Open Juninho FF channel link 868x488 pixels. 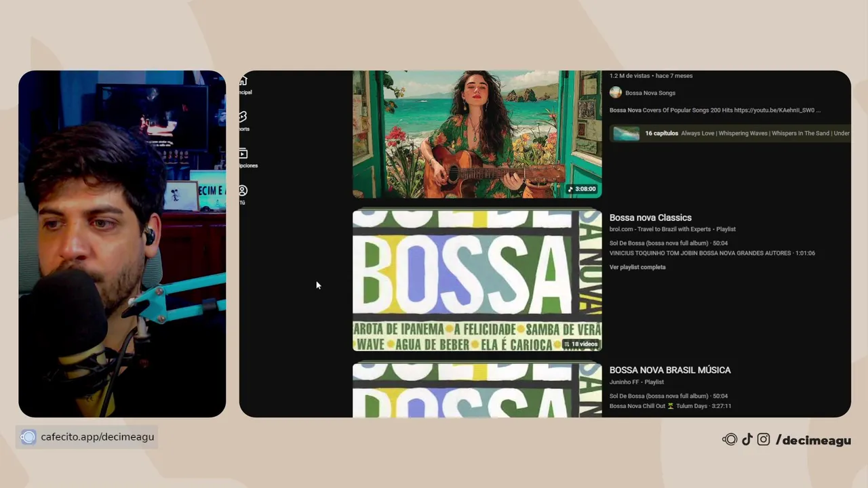[624, 382]
